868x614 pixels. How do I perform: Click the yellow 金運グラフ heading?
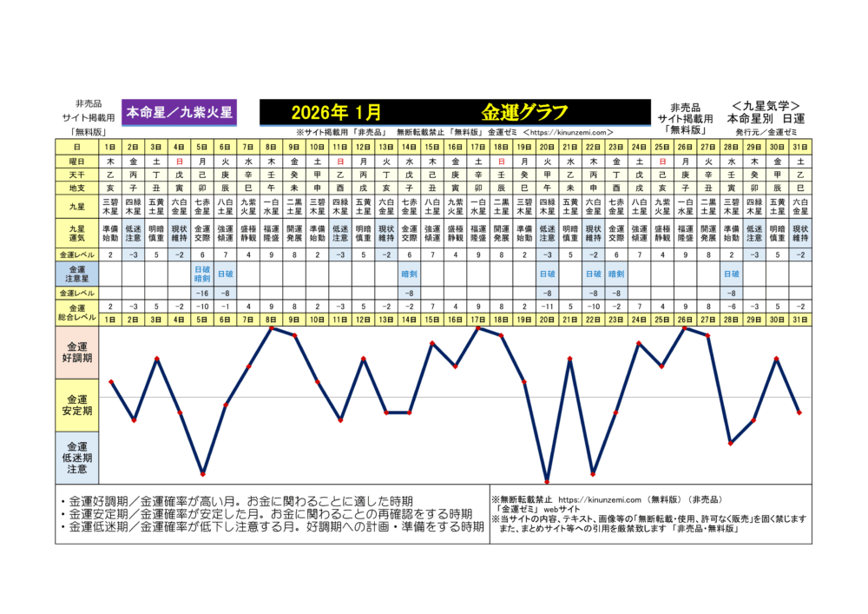click(x=524, y=112)
